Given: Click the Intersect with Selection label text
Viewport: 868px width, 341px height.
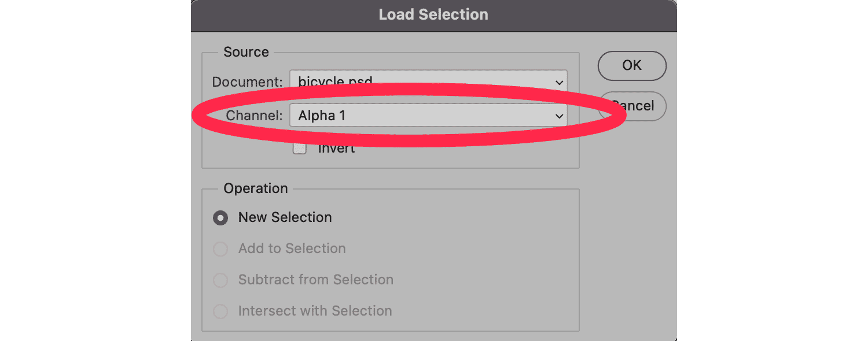Looking at the screenshot, I should coord(315,311).
